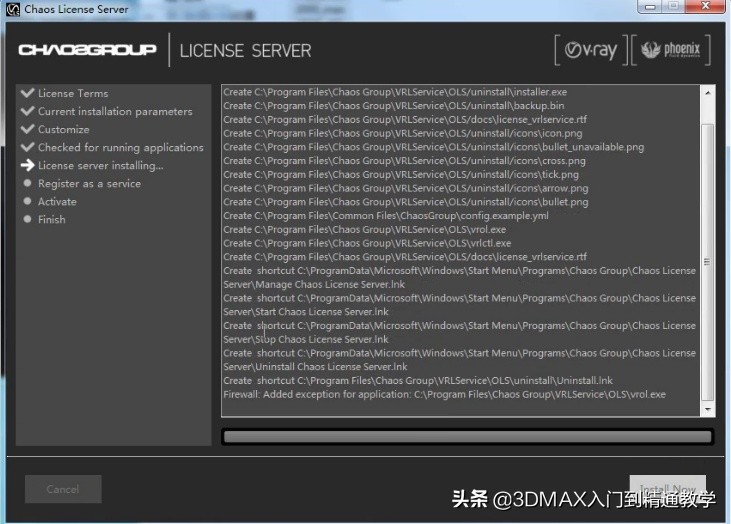Viewport: 731px width, 524px height.
Task: Click the log line ending backup.bin
Action: [394, 105]
